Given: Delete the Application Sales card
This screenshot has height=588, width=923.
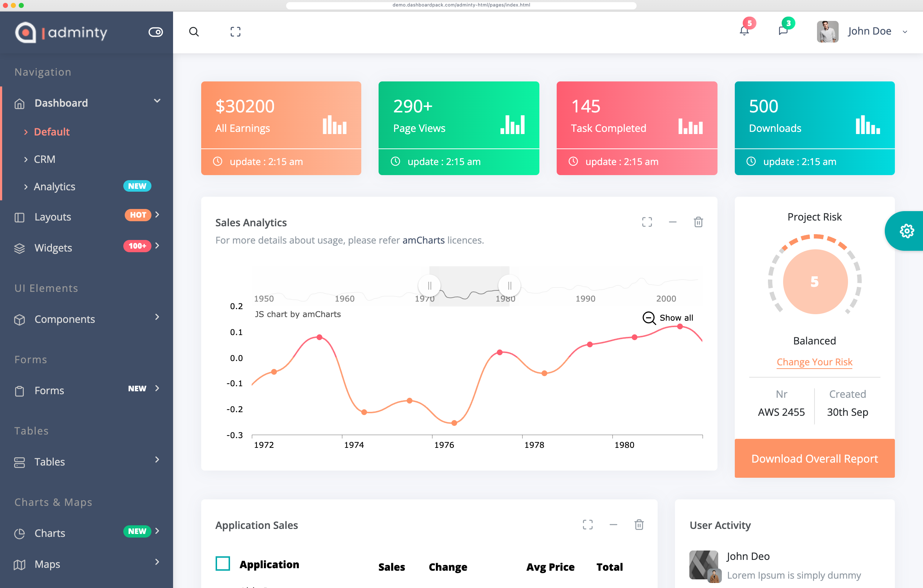Looking at the screenshot, I should (639, 525).
